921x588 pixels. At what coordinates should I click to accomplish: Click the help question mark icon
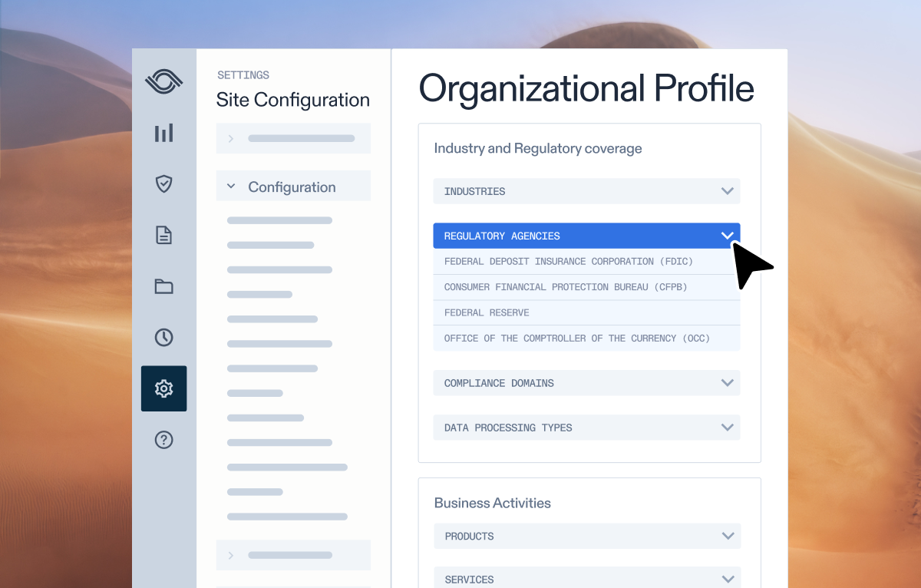(x=163, y=439)
